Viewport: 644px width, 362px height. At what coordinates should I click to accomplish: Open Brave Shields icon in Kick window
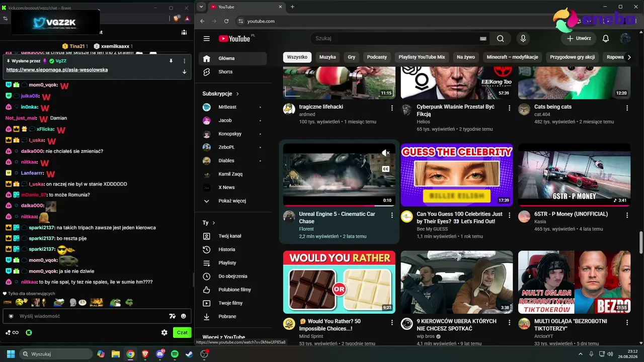click(x=177, y=18)
